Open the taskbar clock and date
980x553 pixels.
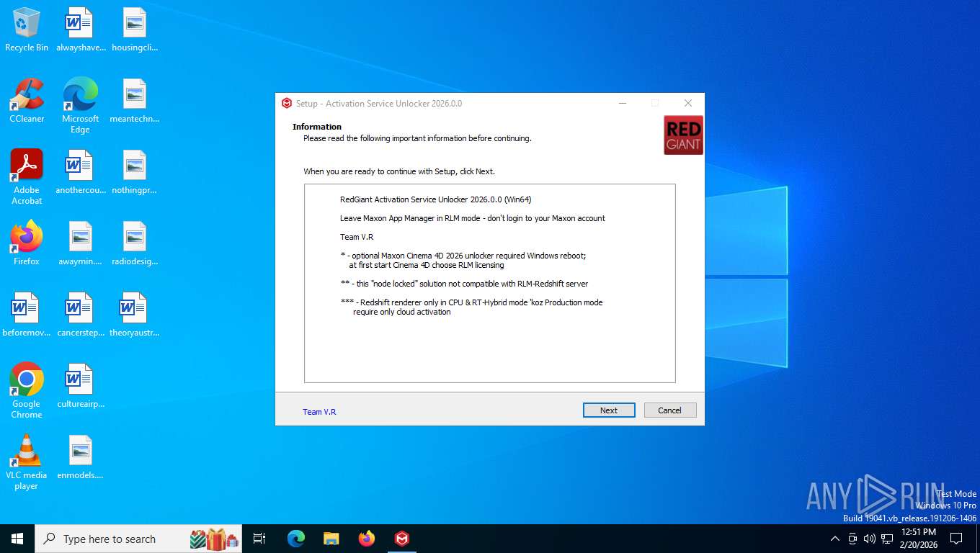(918, 539)
